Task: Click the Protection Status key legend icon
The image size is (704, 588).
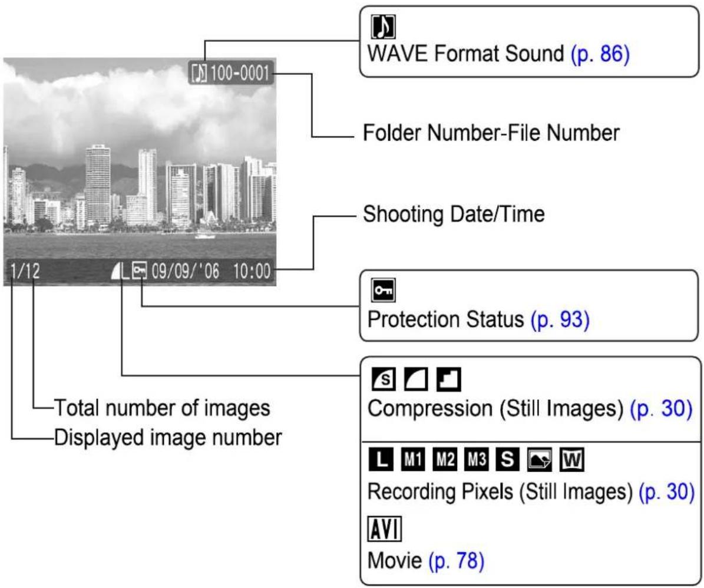Action: [x=383, y=290]
